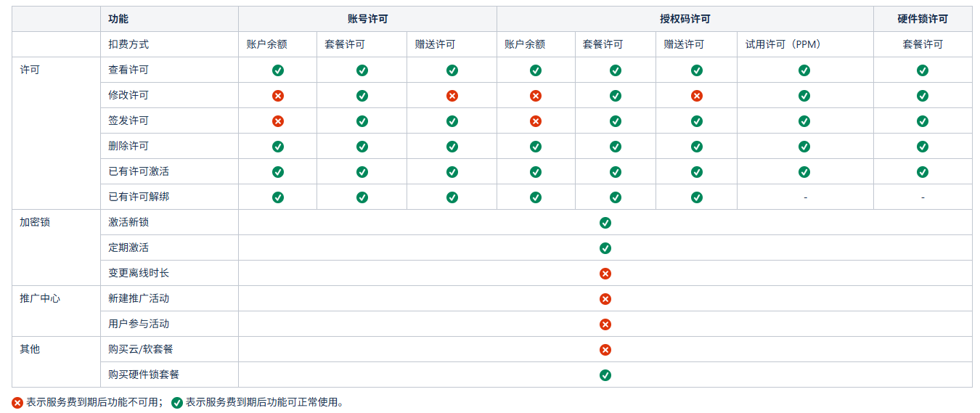Click 套餐许可 header under 硬件锁许可
Image resolution: width=980 pixels, height=413 pixels.
[x=923, y=44]
